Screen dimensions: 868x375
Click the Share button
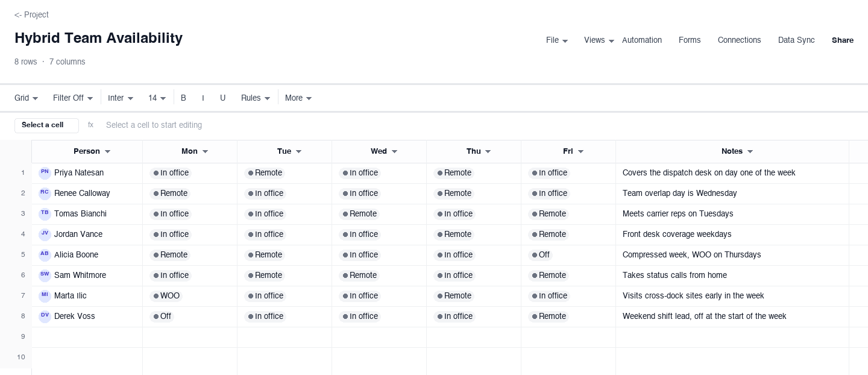coord(843,40)
